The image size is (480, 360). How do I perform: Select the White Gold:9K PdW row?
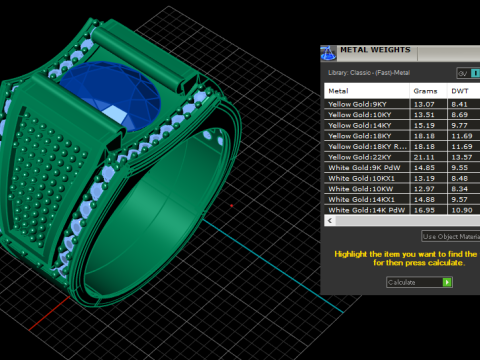402,168
